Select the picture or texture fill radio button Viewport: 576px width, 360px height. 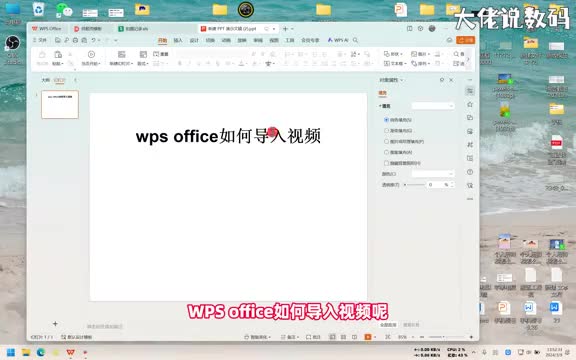click(x=386, y=141)
